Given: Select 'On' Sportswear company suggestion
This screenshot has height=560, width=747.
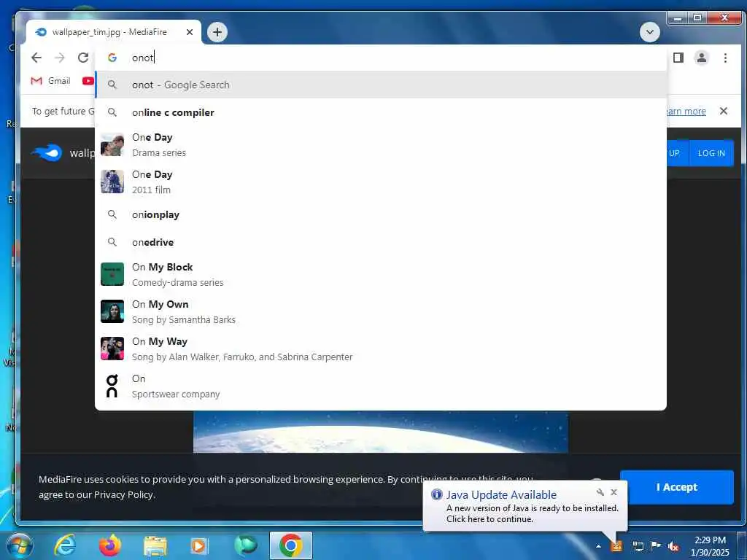Looking at the screenshot, I should 381,386.
